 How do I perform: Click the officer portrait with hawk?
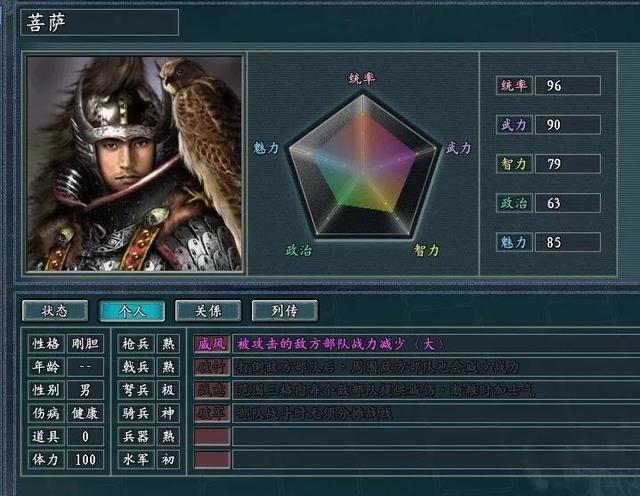(x=134, y=163)
